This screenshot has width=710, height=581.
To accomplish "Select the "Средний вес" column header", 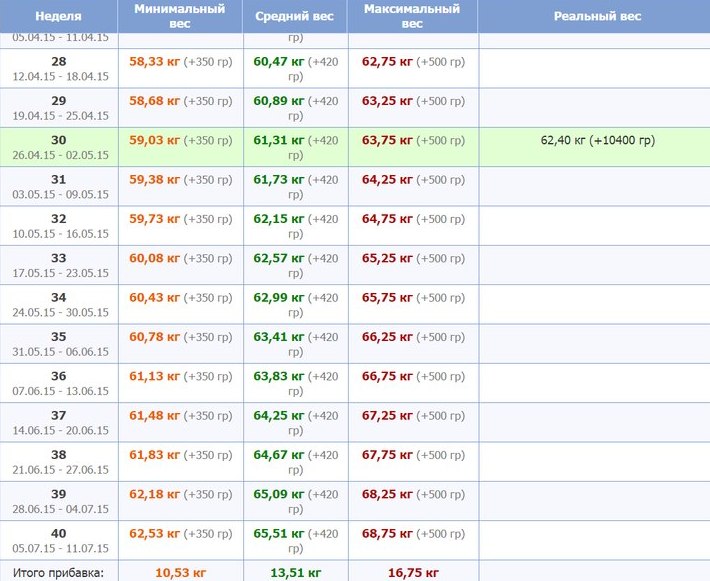I will pyautogui.click(x=294, y=17).
